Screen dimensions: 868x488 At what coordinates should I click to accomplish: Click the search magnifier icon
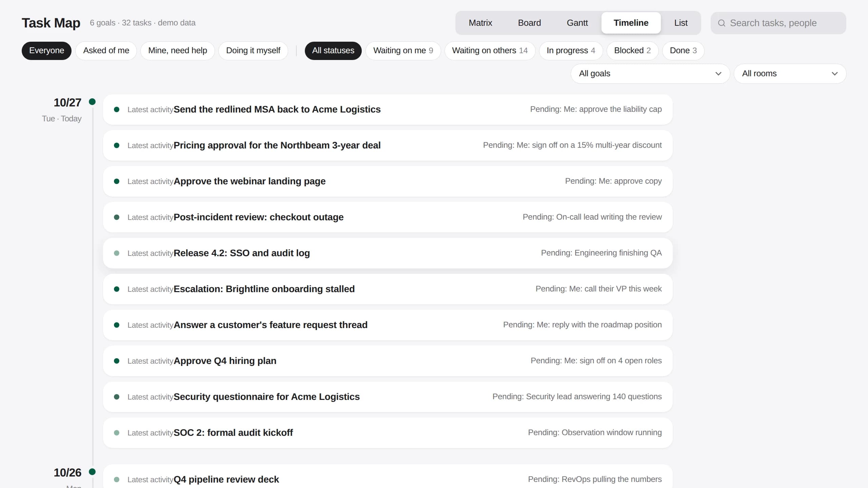coord(722,23)
